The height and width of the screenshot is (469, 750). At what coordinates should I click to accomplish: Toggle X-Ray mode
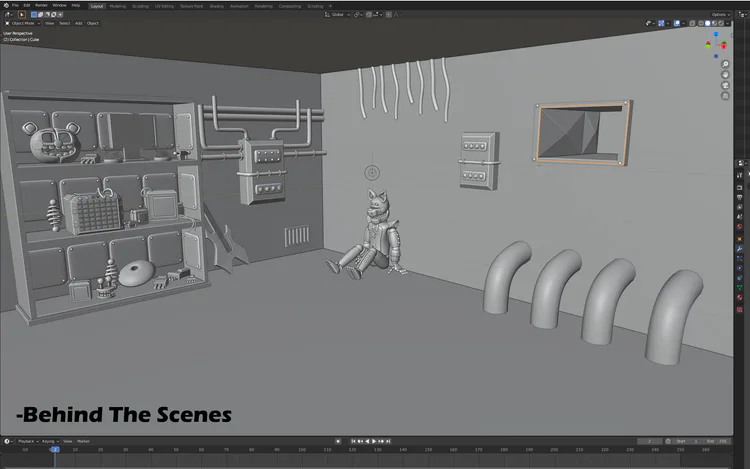coord(692,23)
